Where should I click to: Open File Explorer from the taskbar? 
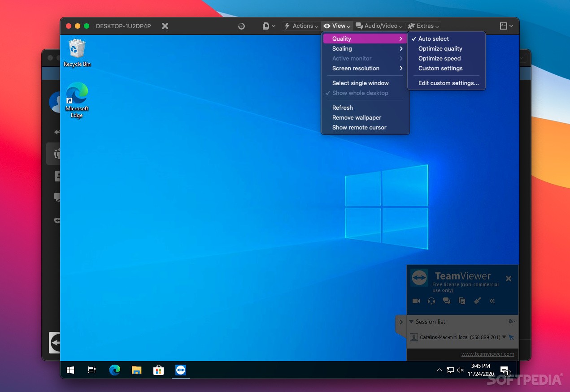(137, 370)
